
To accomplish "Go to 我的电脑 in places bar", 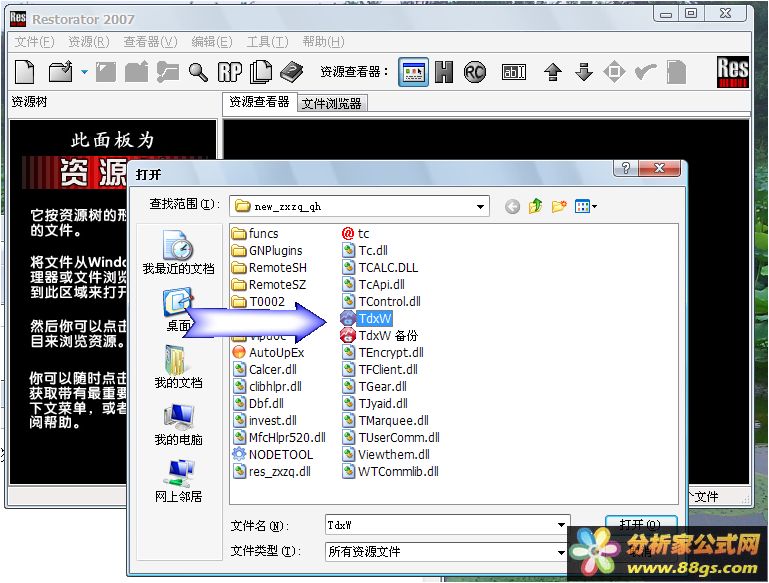I will point(178,424).
